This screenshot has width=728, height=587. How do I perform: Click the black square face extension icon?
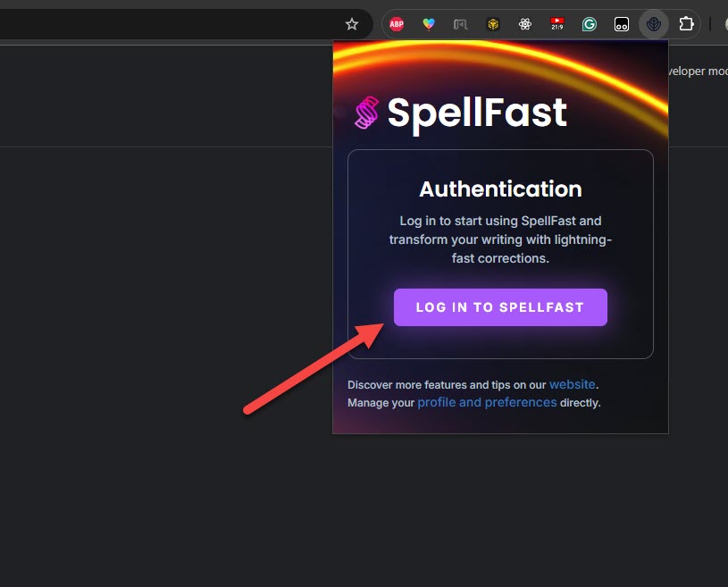[x=621, y=24]
